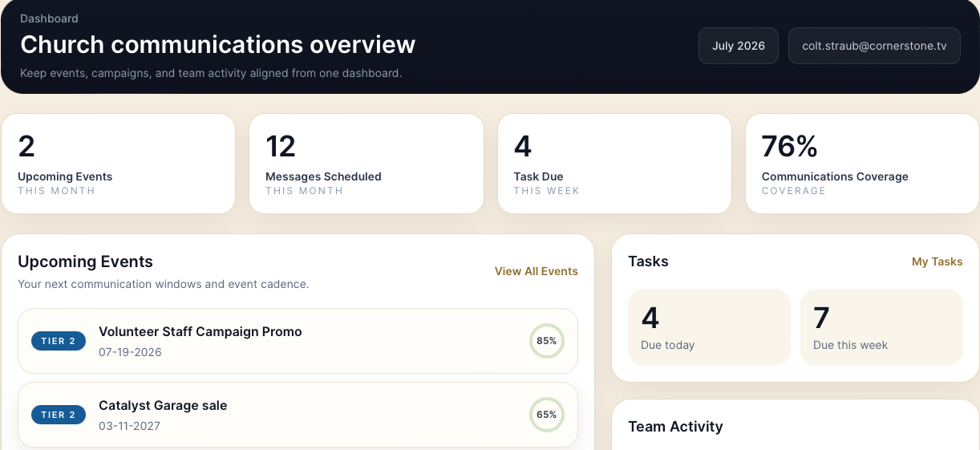This screenshot has height=450, width=980.
Task: Select the date 03-11-2027
Action: 129,426
